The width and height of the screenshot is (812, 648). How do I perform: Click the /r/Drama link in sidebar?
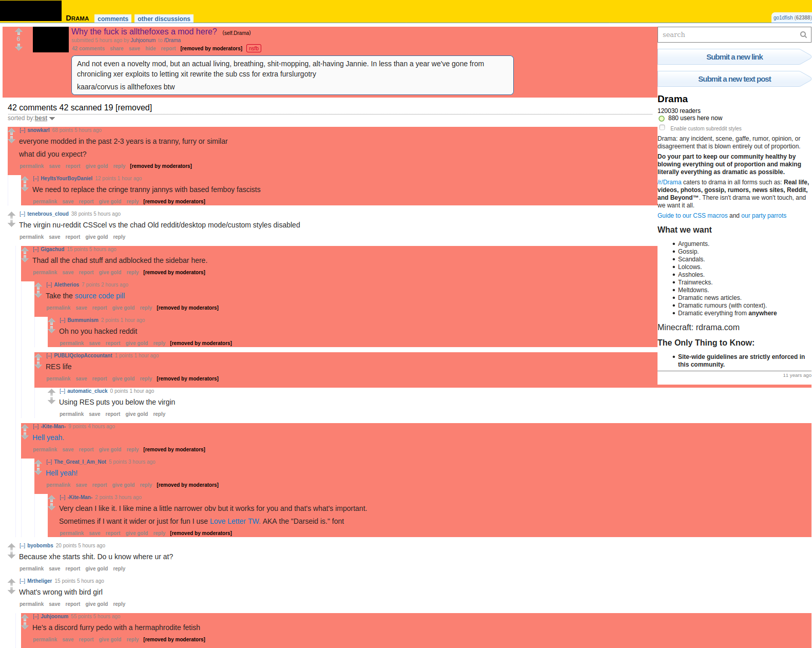coord(669,182)
